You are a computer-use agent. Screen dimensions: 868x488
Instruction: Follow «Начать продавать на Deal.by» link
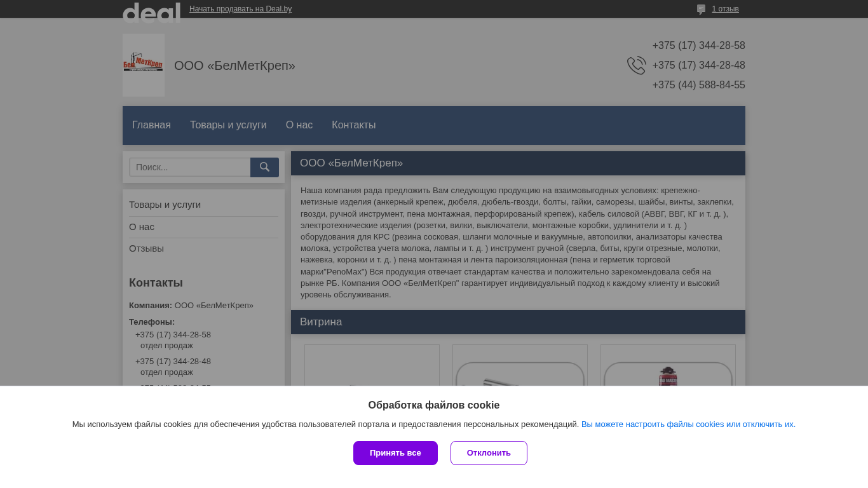tap(240, 9)
